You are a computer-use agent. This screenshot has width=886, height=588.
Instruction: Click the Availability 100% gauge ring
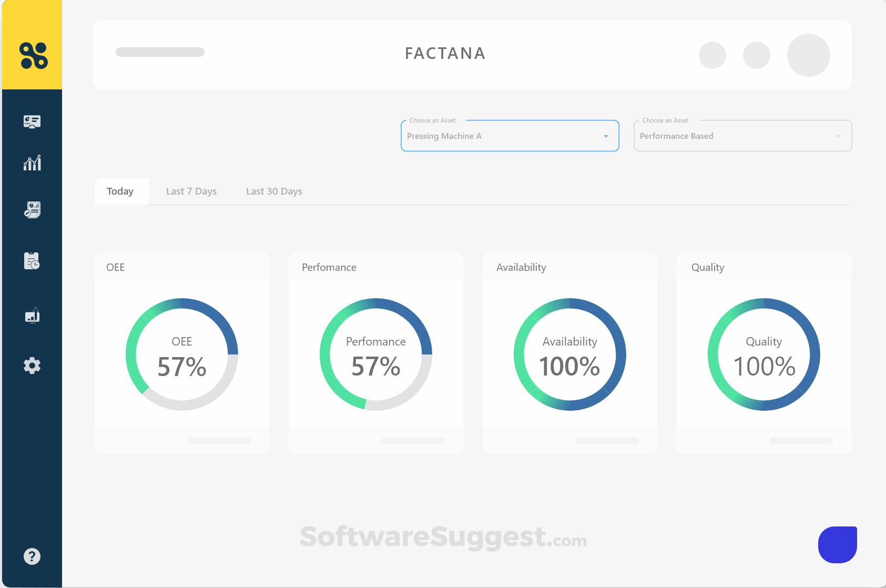pos(569,354)
